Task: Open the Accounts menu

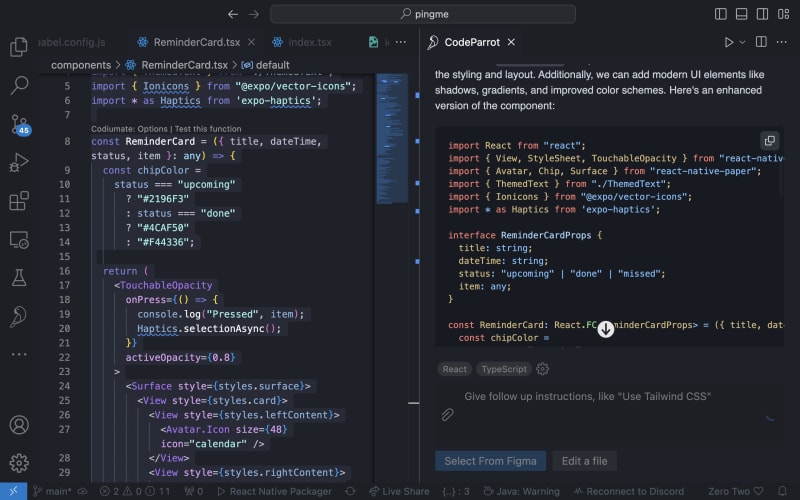Action: (x=19, y=424)
